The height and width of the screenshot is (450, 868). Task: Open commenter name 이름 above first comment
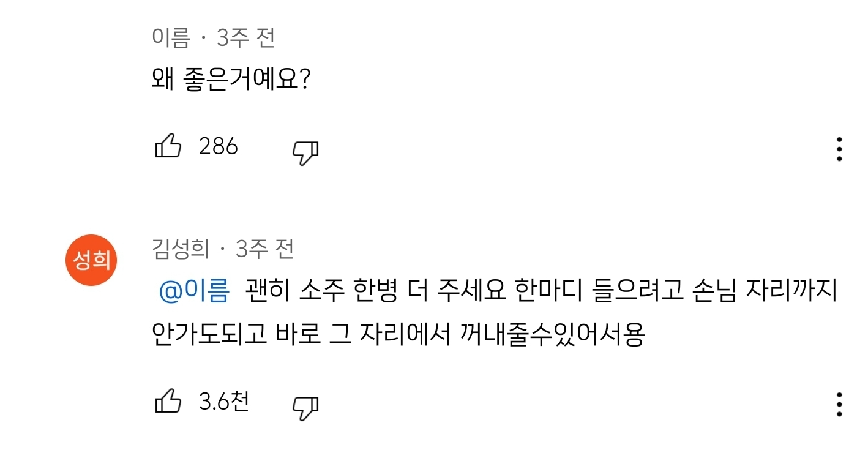coord(171,39)
